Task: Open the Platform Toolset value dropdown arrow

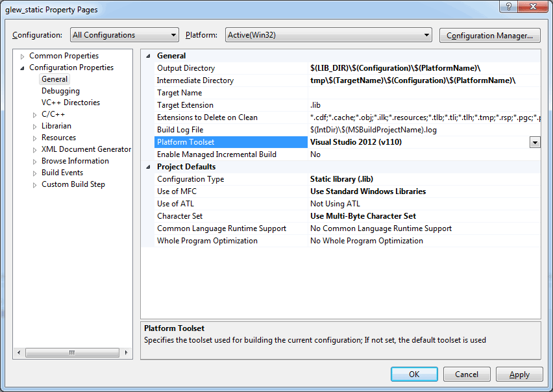Action: (535, 142)
